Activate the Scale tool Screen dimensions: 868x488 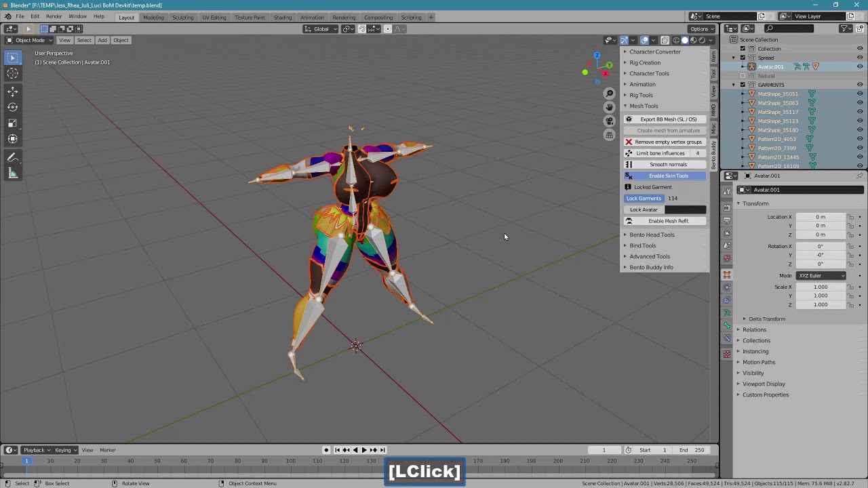pyautogui.click(x=13, y=123)
